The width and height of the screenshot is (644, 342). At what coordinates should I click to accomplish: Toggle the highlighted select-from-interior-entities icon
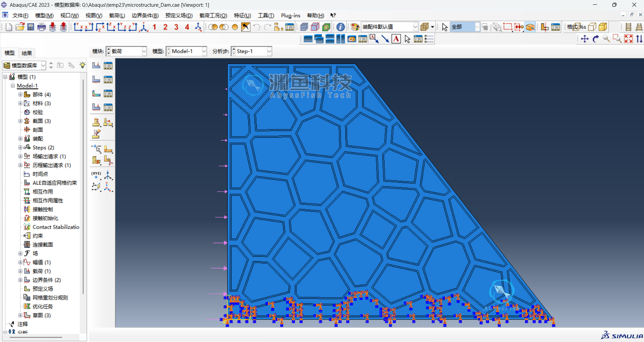click(x=530, y=27)
